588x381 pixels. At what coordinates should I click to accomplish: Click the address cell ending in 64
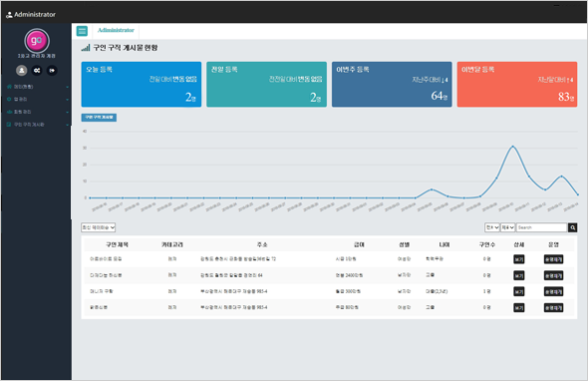tap(231, 275)
